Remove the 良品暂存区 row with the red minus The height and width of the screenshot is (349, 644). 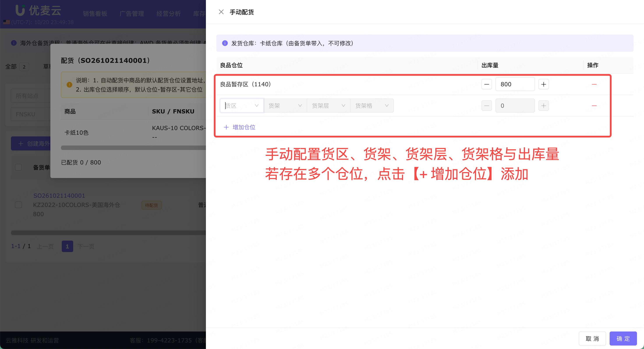[x=594, y=84]
